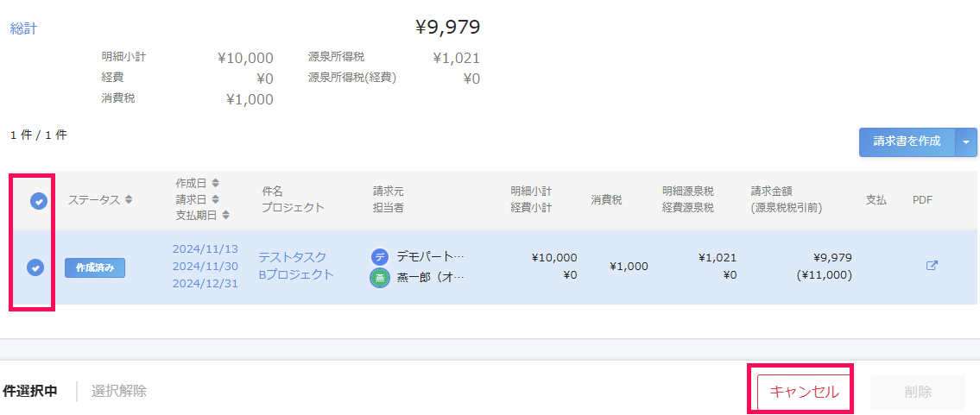Sort by 支払期日 column arrows

coord(225,215)
